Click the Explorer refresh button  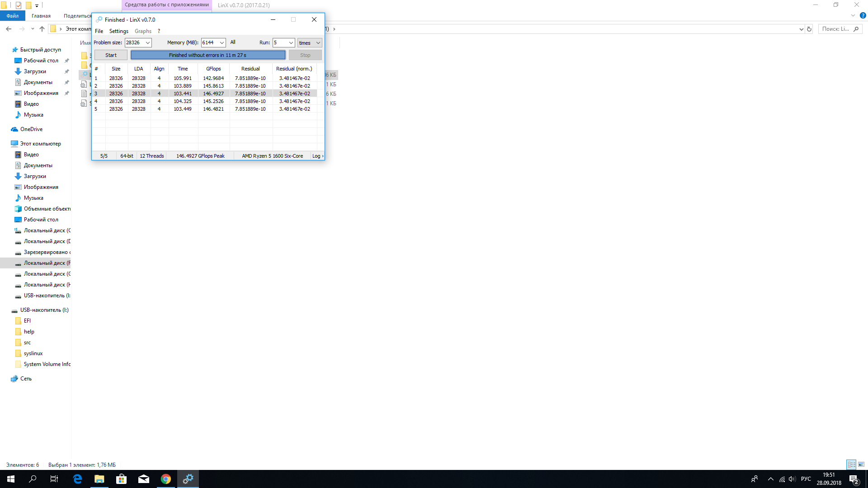point(809,29)
